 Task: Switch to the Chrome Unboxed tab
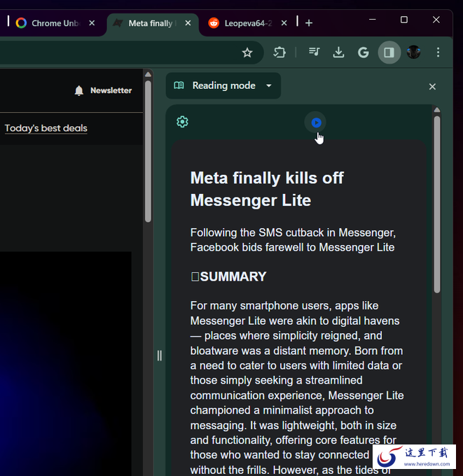(55, 23)
